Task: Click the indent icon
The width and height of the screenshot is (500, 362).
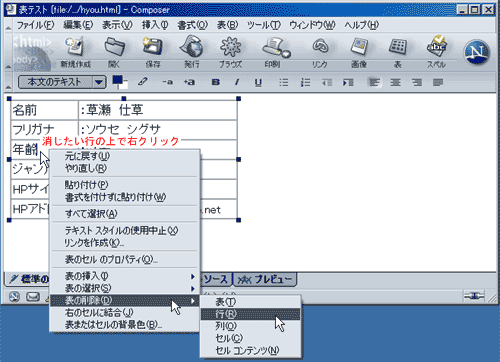Action: (x=348, y=82)
